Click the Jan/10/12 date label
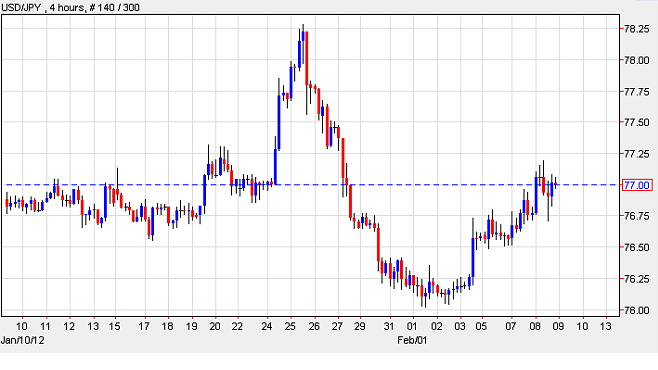 point(22,340)
